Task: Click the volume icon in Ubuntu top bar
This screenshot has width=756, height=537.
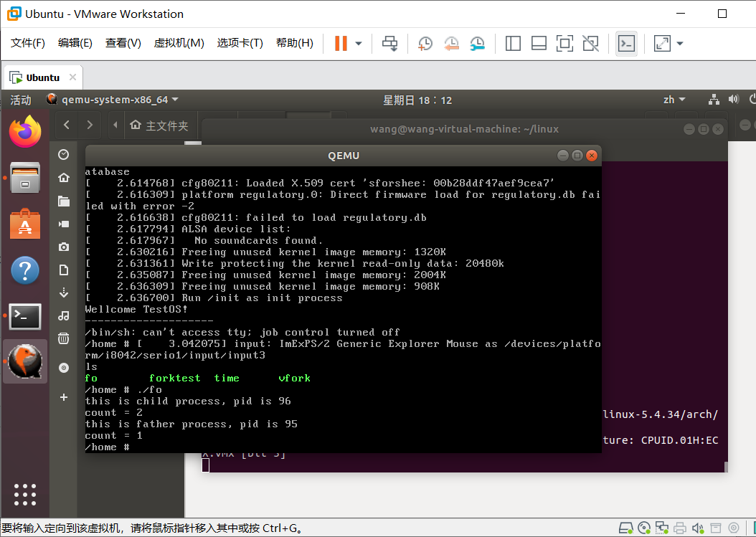Action: pos(733,100)
